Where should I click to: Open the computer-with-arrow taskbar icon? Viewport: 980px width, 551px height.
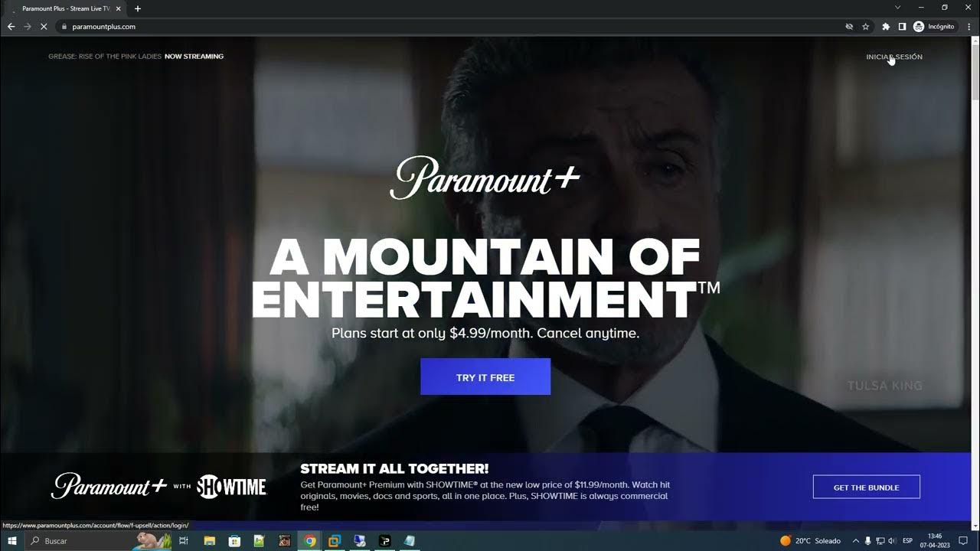coord(360,541)
